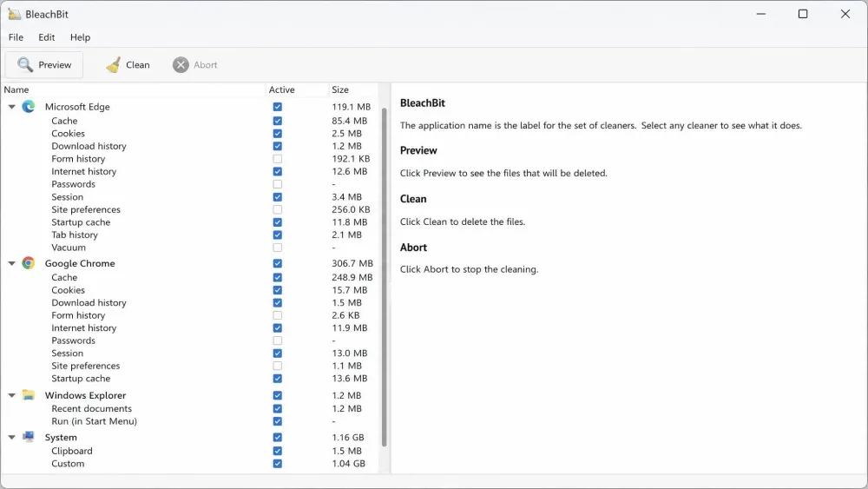Enable Edge Passwords checkbox
Image resolution: width=868 pixels, height=489 pixels.
278,184
